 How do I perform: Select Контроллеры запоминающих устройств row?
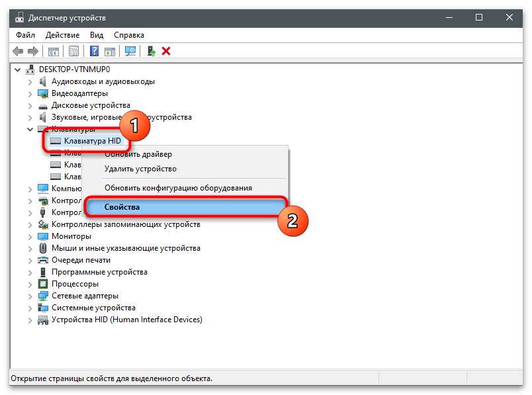coord(126,224)
